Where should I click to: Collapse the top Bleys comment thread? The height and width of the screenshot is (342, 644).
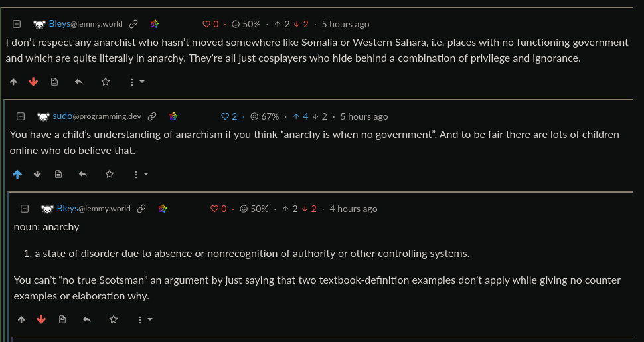17,24
